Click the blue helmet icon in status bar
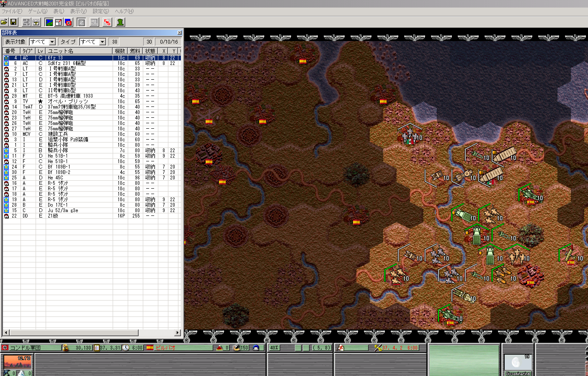The image size is (588, 376). (x=256, y=348)
